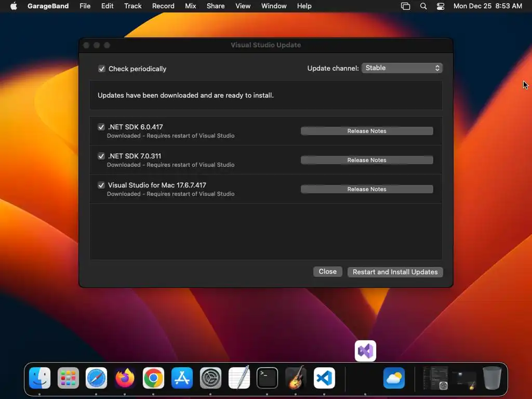Click Restart and Install Updates
Viewport: 532px width, 399px height.
(395, 272)
